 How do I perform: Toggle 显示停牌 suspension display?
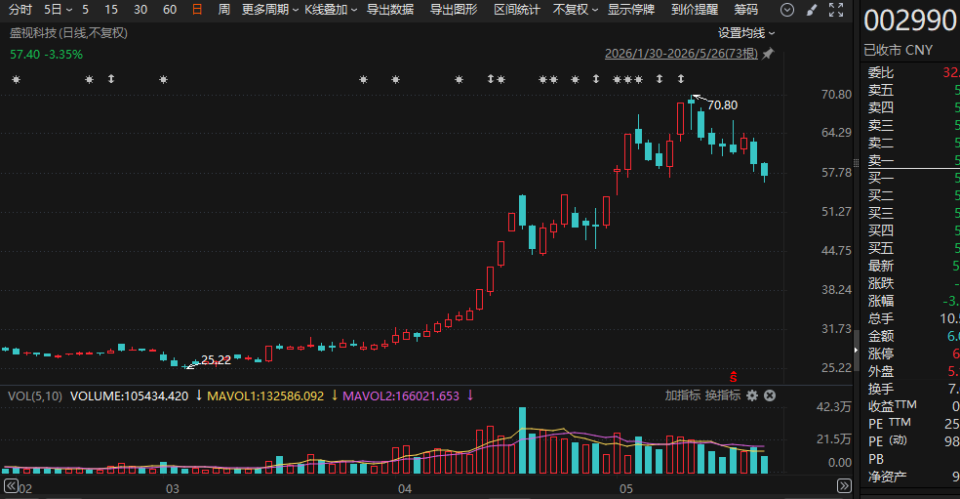coord(631,10)
